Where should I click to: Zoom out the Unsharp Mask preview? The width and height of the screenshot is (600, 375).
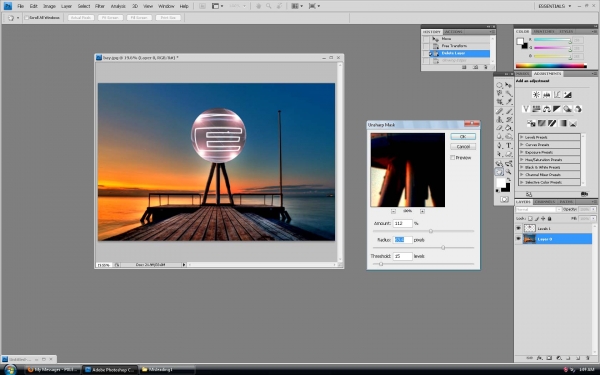click(x=393, y=211)
